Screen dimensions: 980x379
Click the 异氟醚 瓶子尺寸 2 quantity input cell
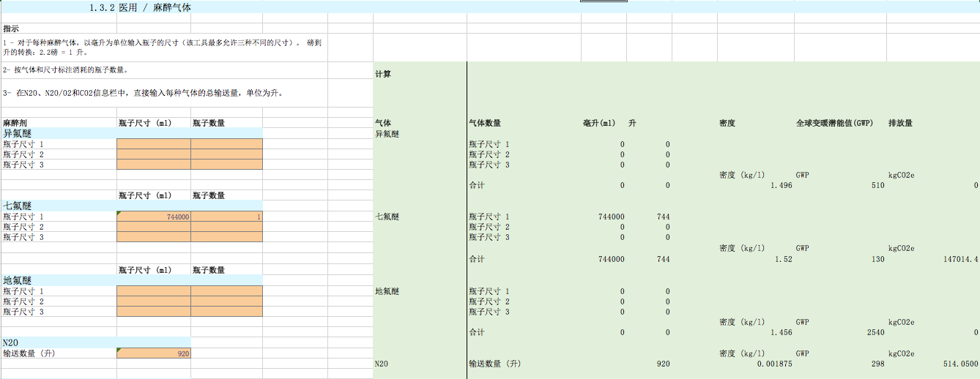point(226,154)
